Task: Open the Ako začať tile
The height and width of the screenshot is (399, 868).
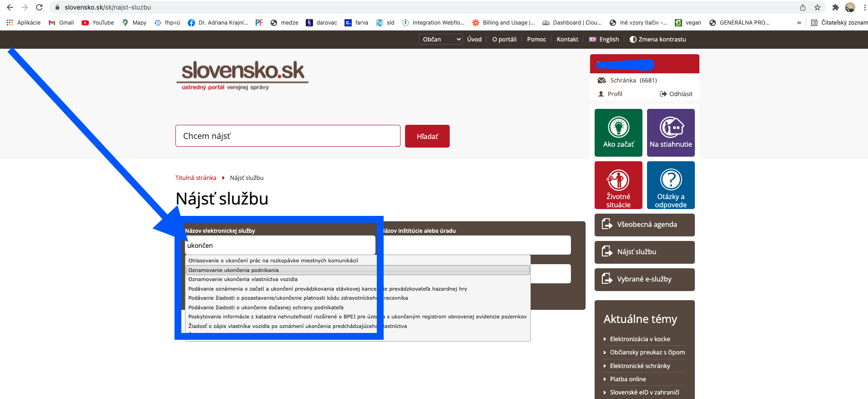Action: tap(618, 133)
